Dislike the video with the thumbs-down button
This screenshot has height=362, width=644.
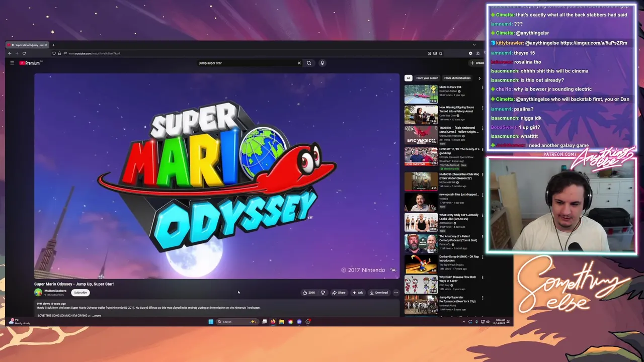pyautogui.click(x=323, y=293)
